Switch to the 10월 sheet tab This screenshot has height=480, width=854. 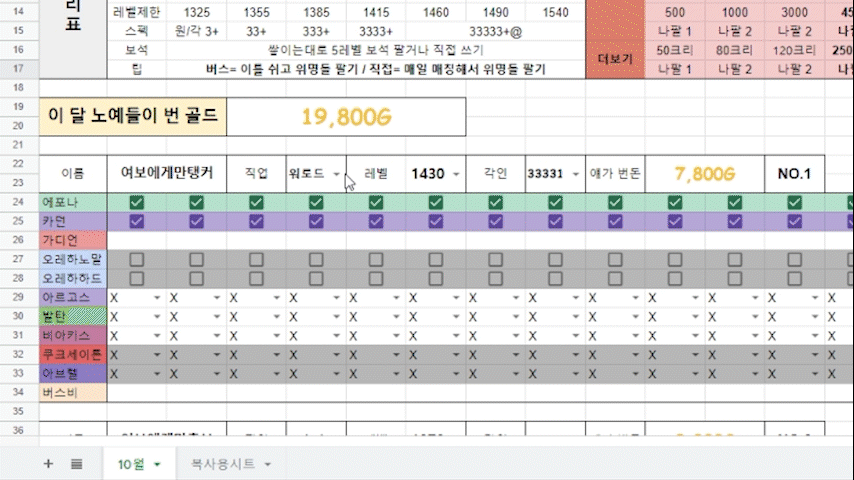[131, 464]
